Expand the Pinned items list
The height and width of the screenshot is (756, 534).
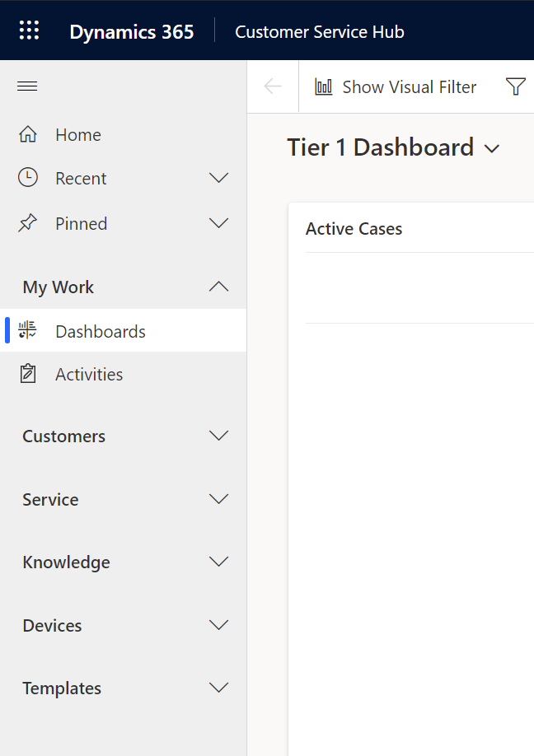click(218, 223)
